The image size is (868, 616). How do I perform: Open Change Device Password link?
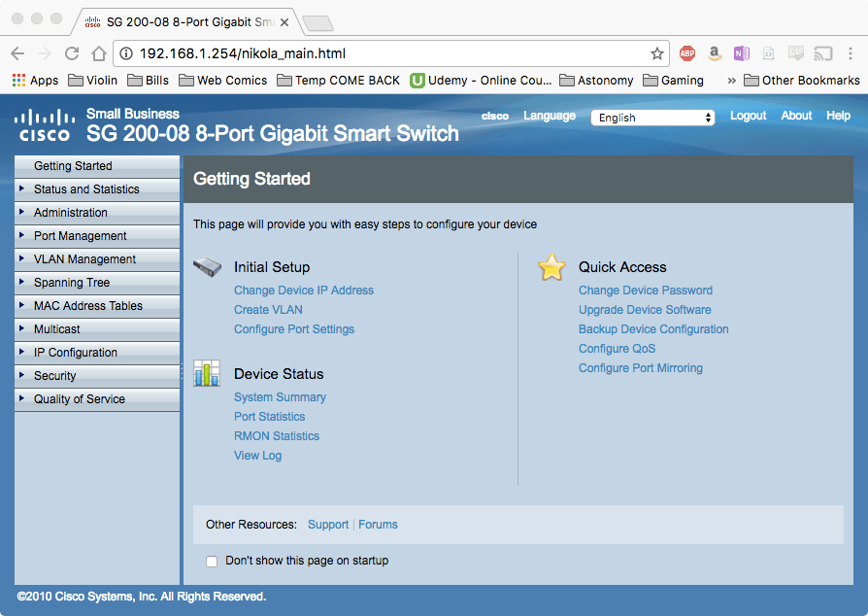[x=646, y=291]
